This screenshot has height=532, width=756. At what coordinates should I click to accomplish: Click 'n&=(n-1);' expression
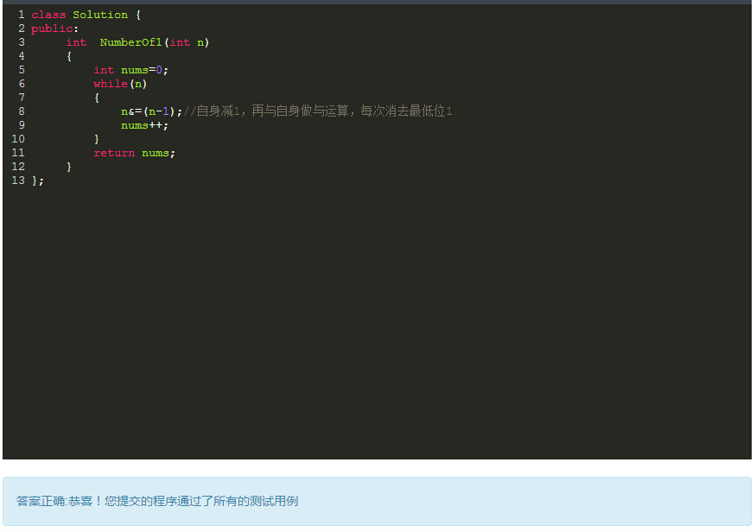[x=152, y=111]
